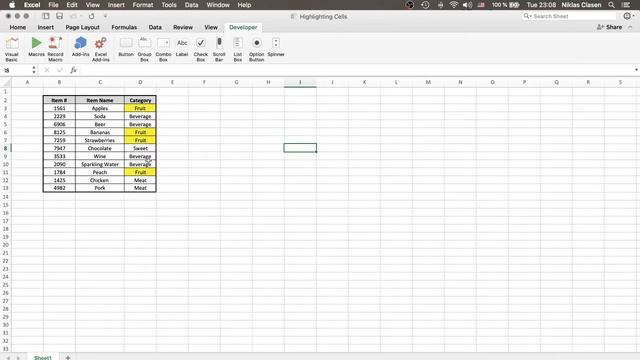Click the volume icon in menu bar
Viewport: 640px width, 360px height.
point(467,5)
